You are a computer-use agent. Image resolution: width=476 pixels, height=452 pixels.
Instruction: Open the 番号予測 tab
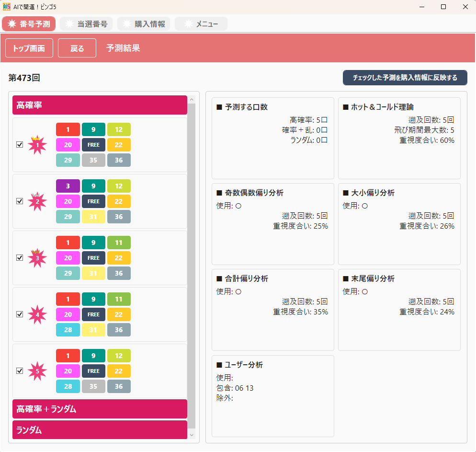click(x=29, y=23)
